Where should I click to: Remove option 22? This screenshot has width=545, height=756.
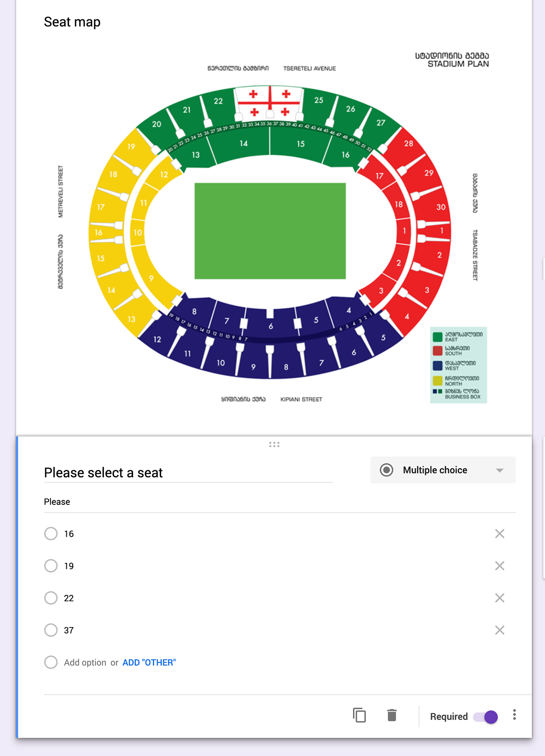[x=500, y=598]
